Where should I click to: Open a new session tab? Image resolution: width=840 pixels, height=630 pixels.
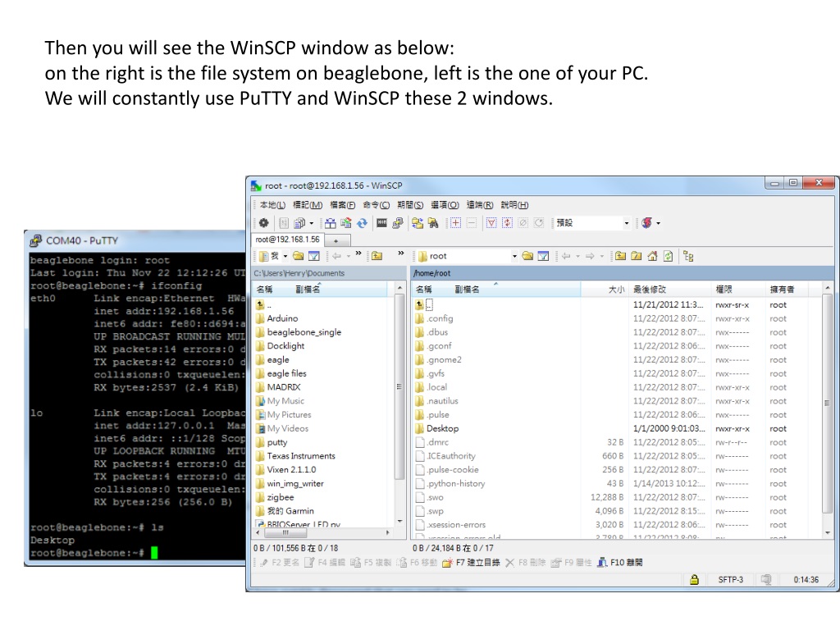coord(337,240)
